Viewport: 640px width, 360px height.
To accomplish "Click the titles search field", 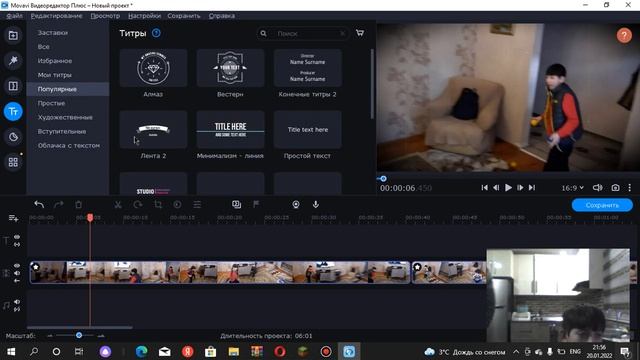I will tap(303, 33).
